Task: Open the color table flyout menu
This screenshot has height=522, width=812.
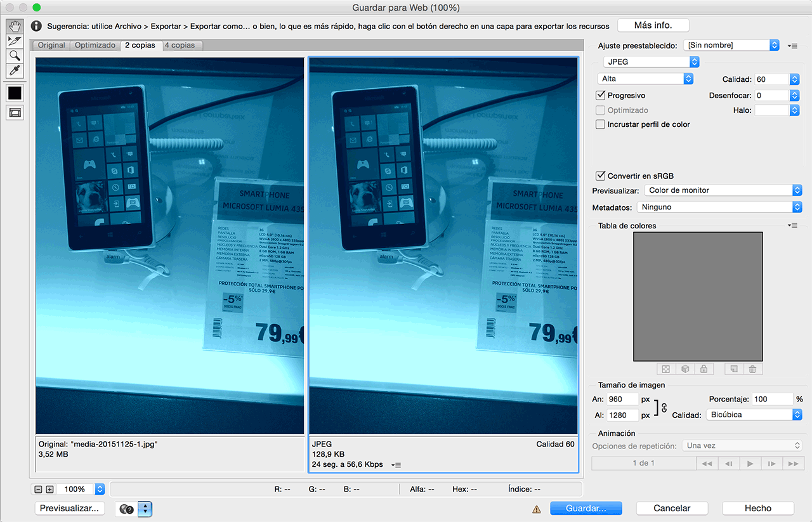Action: [793, 225]
